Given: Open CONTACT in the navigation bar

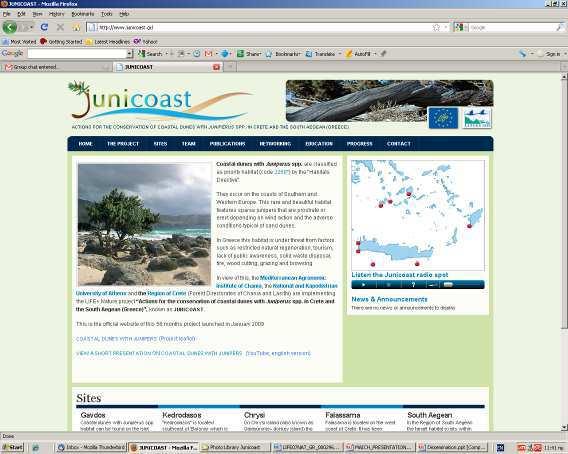Looking at the screenshot, I should 398,144.
